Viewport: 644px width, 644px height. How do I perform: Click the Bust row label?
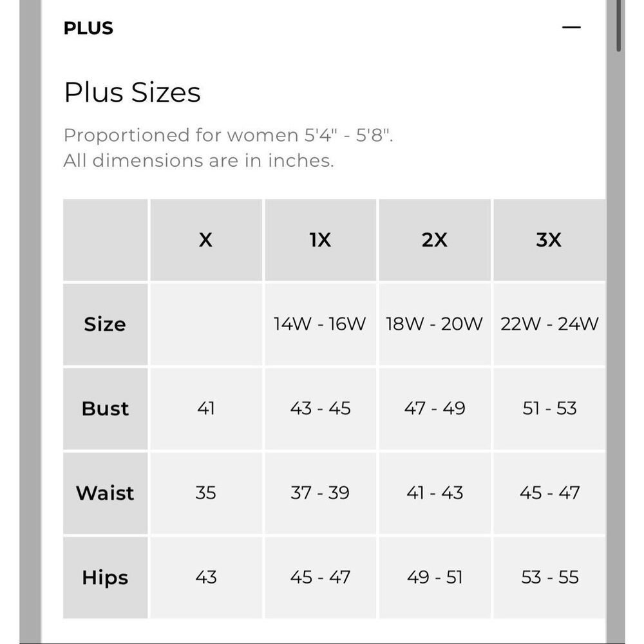pyautogui.click(x=105, y=409)
